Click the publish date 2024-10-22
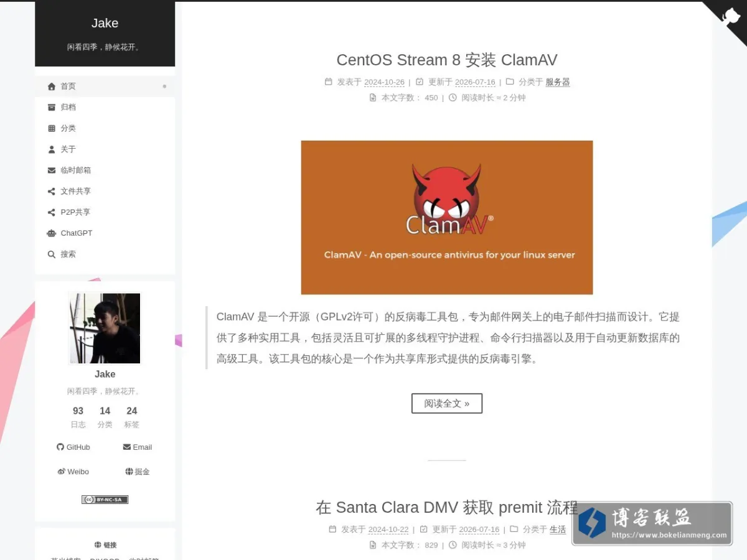This screenshot has height=560, width=747. 388,530
